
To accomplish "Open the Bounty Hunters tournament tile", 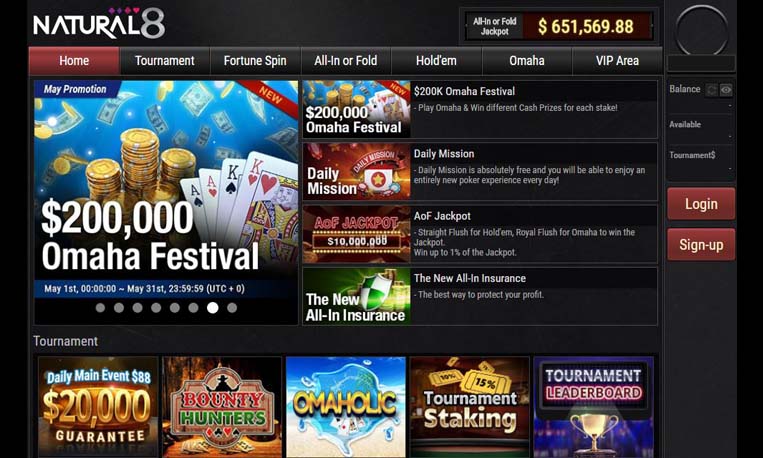I will tap(222, 407).
